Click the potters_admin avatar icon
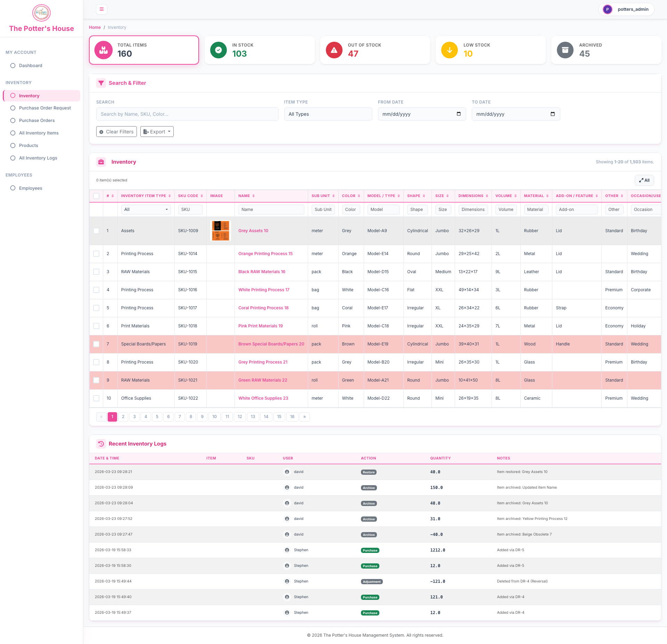Screen dimensions: 667x644 pos(608,9)
